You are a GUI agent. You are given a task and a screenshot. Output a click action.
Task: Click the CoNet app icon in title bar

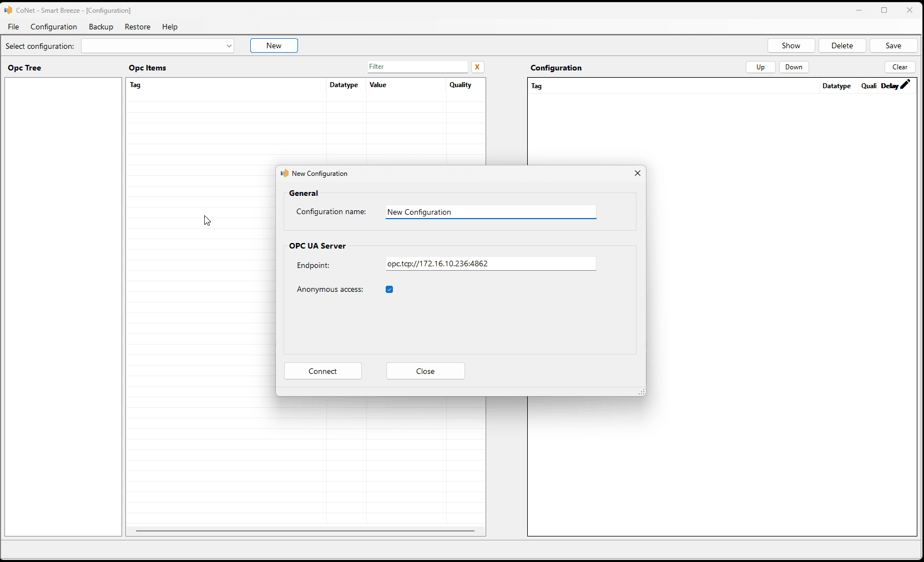pos(8,10)
